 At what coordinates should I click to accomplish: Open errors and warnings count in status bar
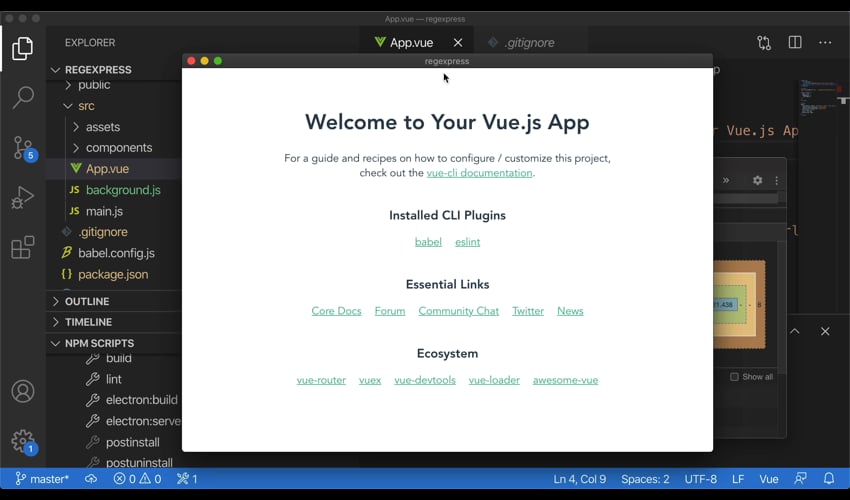pos(137,479)
